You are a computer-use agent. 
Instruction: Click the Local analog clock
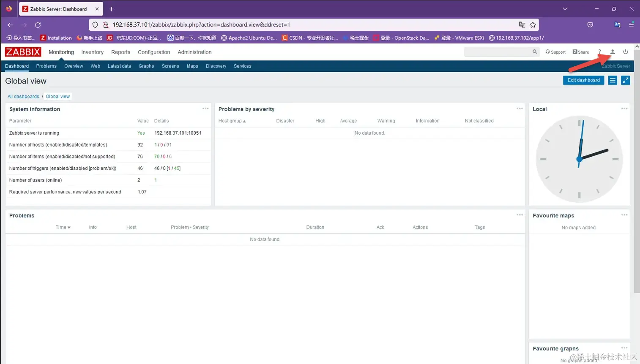pyautogui.click(x=579, y=159)
